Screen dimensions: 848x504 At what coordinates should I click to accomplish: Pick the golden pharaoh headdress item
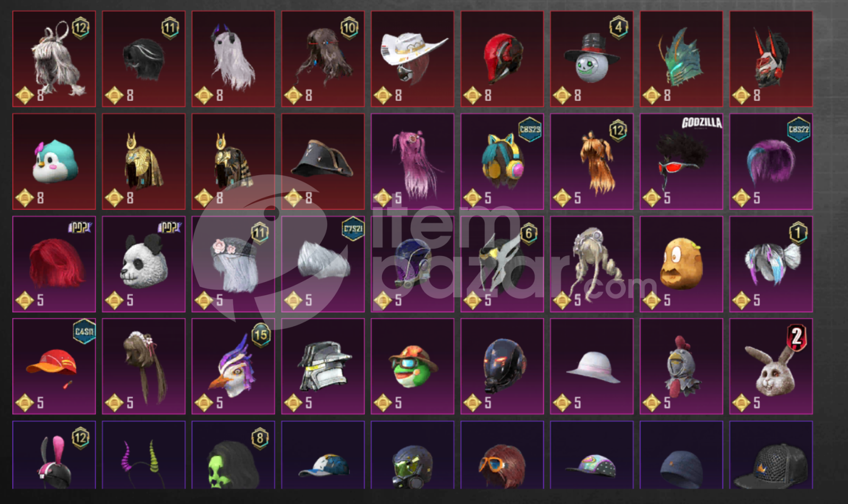coord(143,161)
